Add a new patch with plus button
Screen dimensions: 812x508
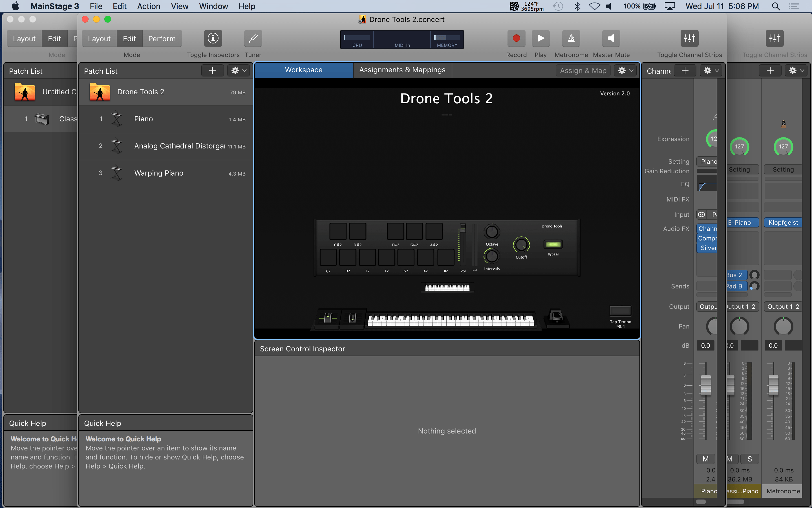tap(212, 71)
